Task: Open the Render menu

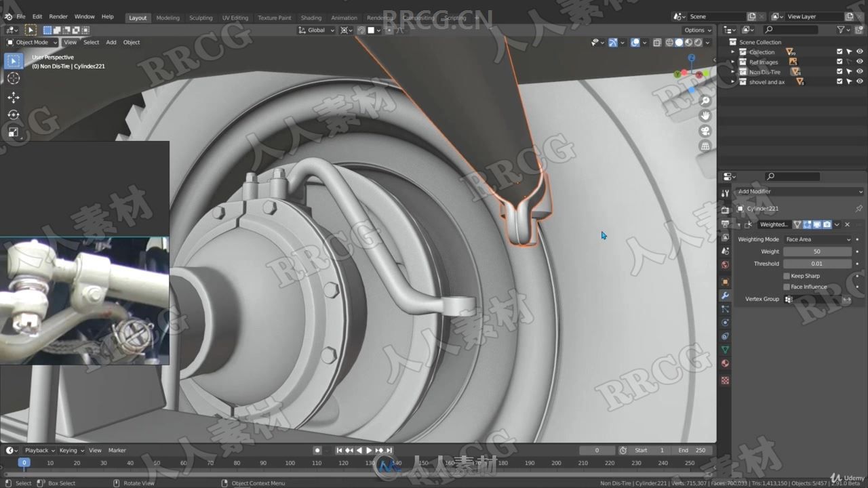Action: [58, 16]
